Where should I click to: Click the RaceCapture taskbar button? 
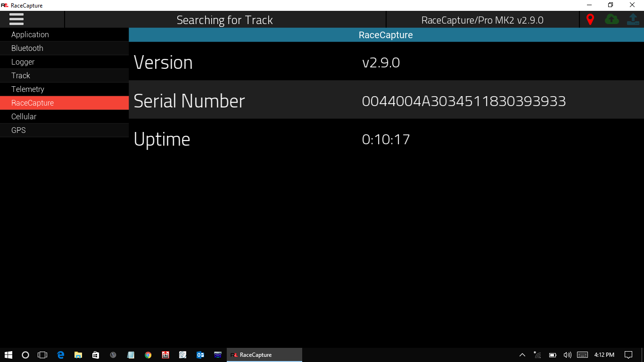click(264, 355)
